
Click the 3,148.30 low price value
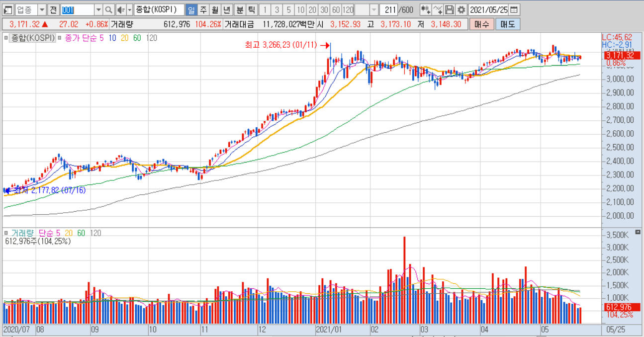click(x=446, y=24)
